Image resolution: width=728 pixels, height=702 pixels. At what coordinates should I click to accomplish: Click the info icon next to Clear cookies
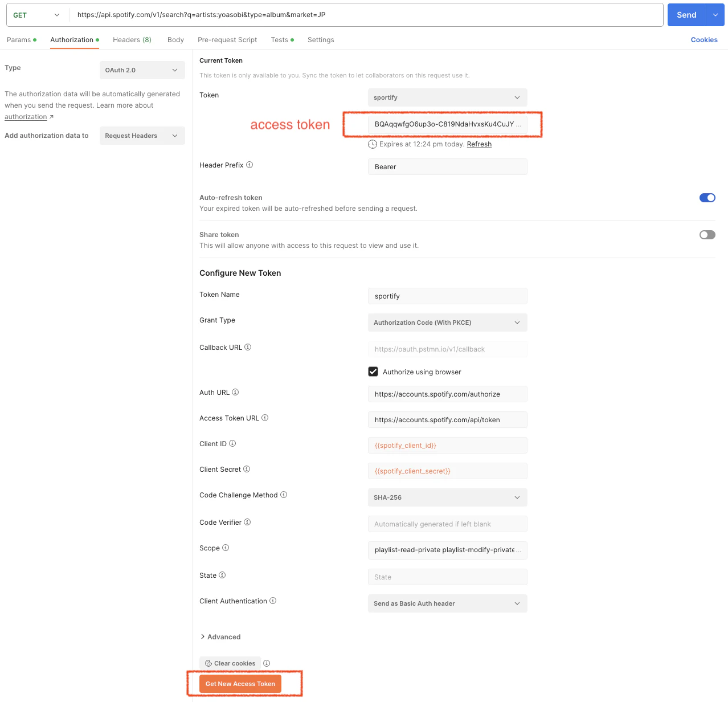point(267,663)
